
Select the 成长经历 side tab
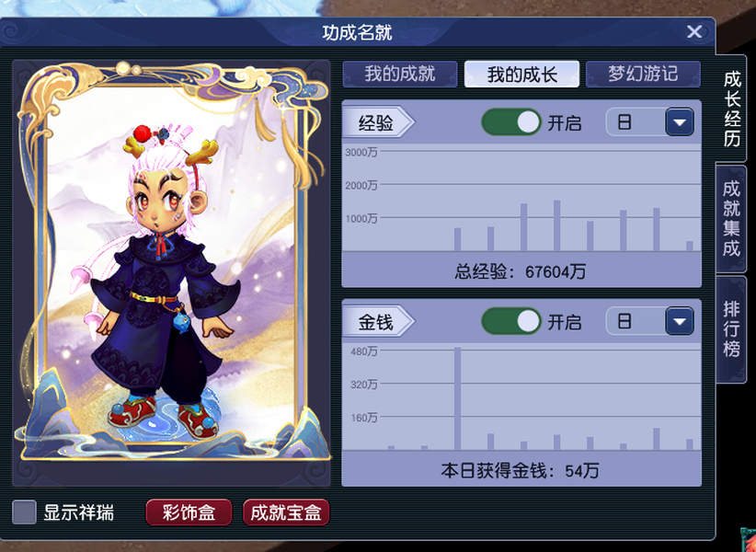point(731,109)
